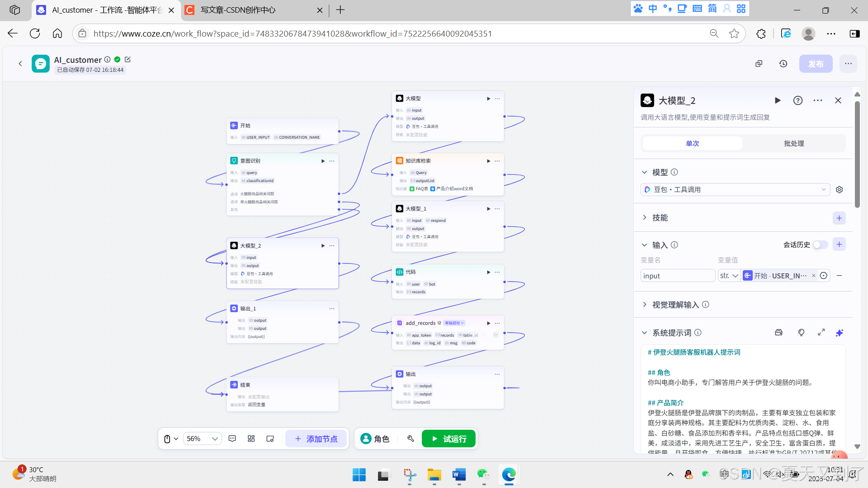Expand system prompt editor to fullscreen
The image size is (868, 488).
coord(821,333)
